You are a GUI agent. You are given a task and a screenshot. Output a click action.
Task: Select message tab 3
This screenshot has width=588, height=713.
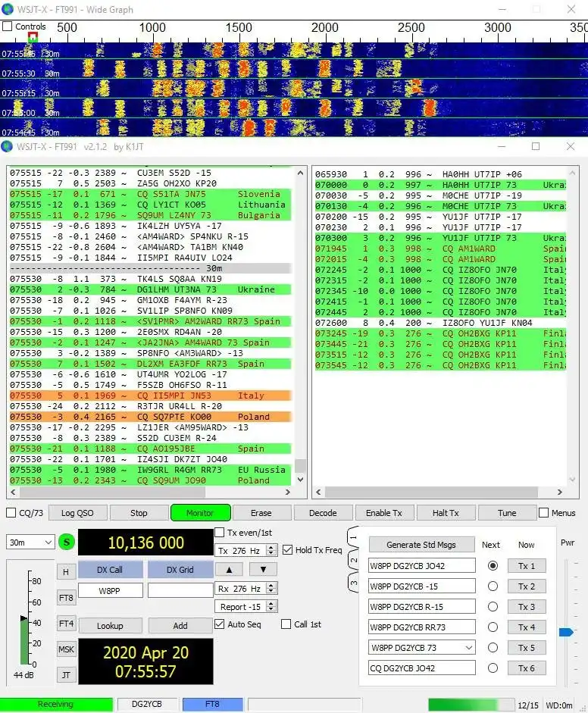(353, 582)
